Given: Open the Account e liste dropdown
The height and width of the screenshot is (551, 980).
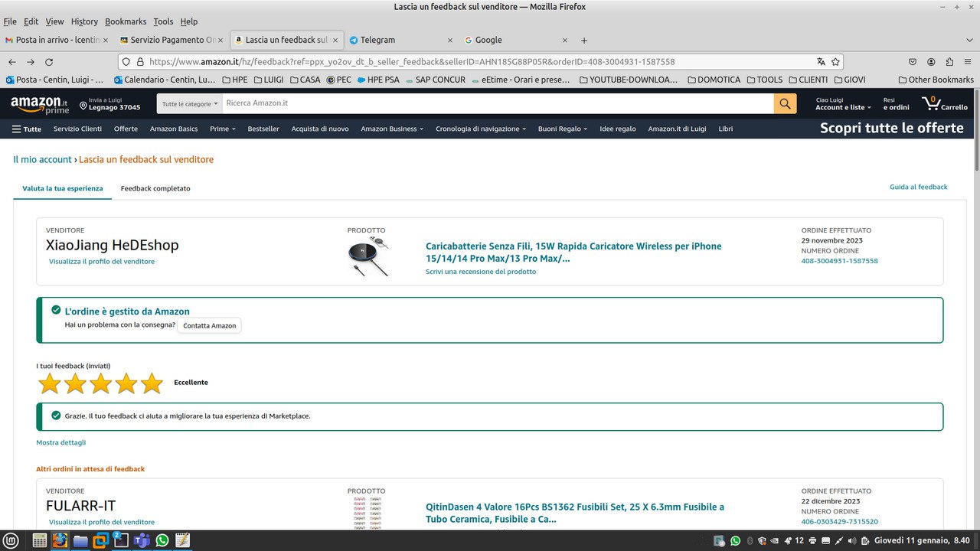Looking at the screenshot, I should tap(843, 107).
